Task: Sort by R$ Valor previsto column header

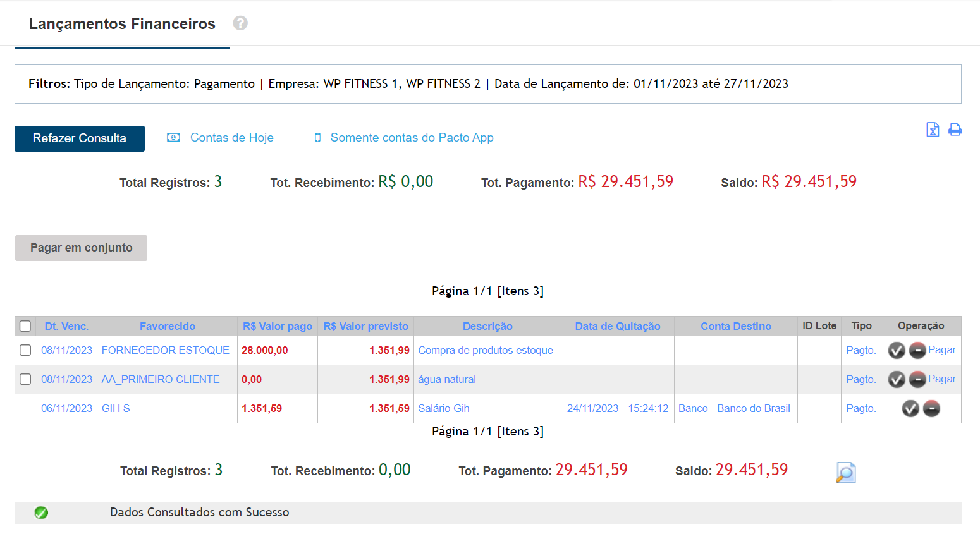Action: coord(365,326)
